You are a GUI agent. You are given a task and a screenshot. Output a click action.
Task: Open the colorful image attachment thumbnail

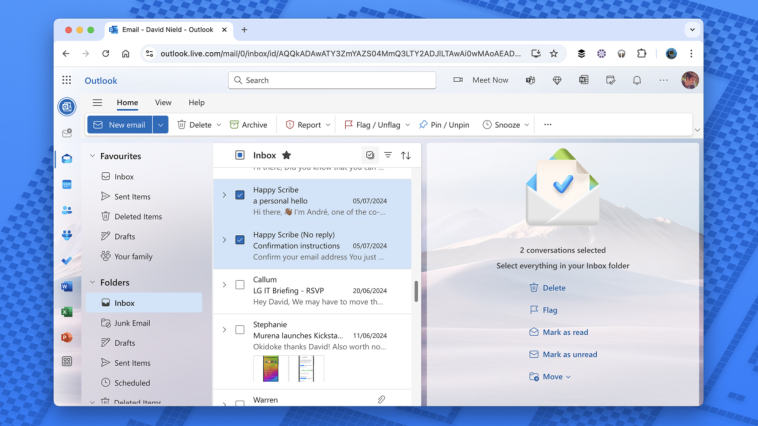[271, 368]
